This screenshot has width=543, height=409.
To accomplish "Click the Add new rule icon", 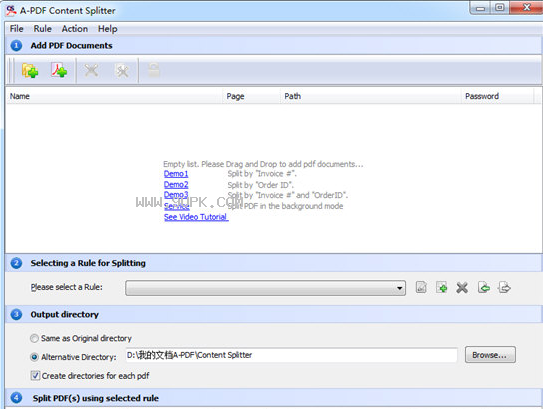I will click(x=442, y=287).
